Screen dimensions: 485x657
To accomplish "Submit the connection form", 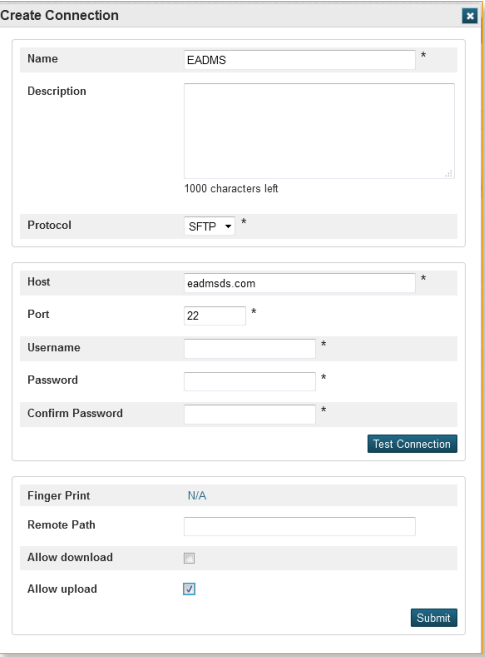I will point(434,618).
